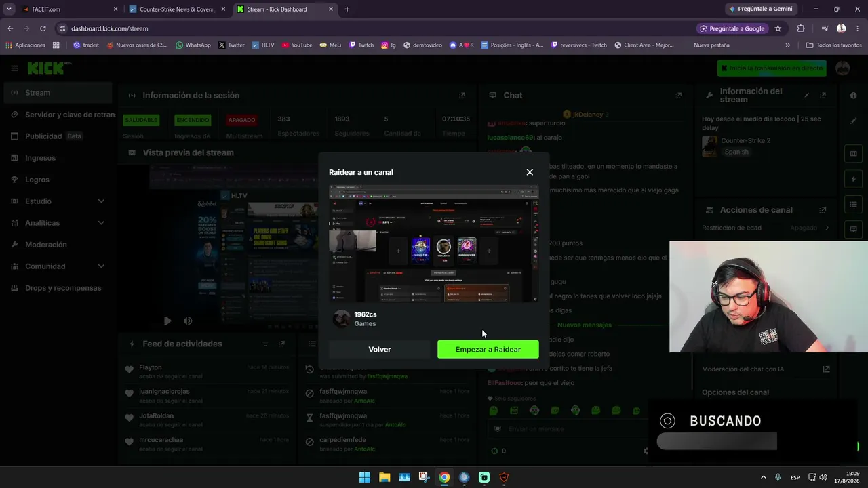Open the Kick sidebar hamburger menu
The width and height of the screenshot is (868, 488).
[14, 68]
